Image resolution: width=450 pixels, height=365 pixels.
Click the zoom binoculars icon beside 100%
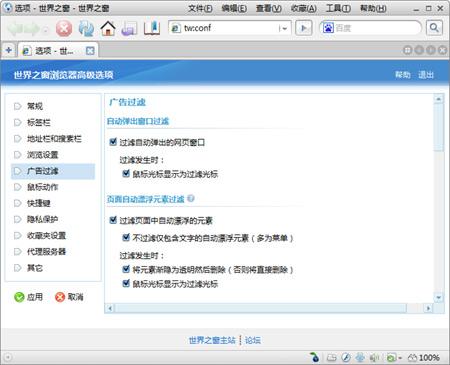(x=413, y=358)
